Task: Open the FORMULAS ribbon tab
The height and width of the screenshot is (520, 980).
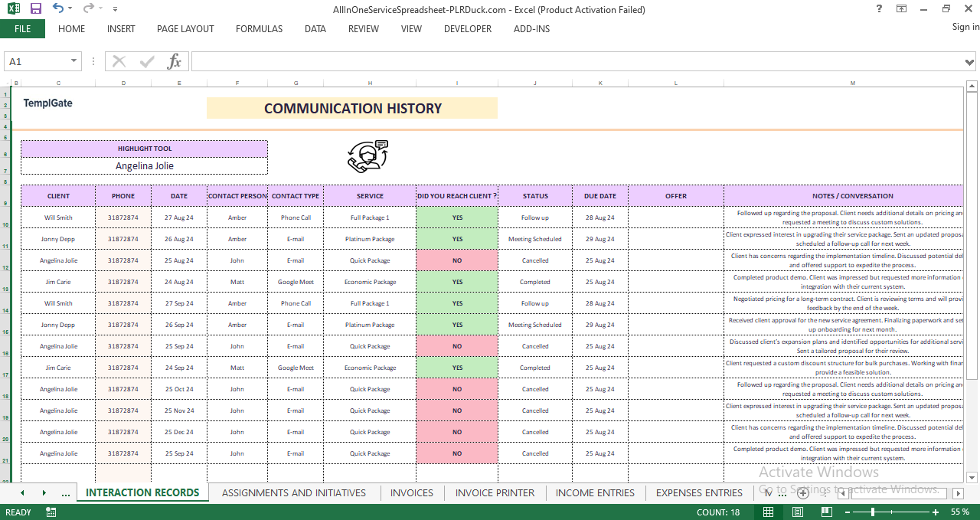Action: pyautogui.click(x=259, y=29)
